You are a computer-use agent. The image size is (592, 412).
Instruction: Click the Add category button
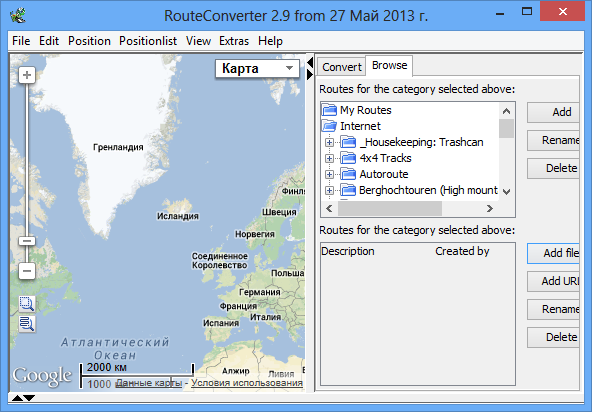click(553, 112)
